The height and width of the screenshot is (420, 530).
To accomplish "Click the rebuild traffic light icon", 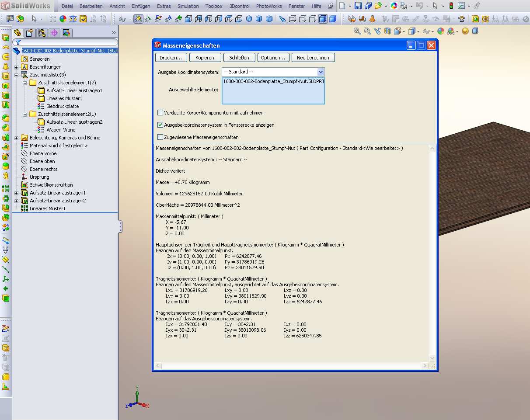I will [x=451, y=6].
